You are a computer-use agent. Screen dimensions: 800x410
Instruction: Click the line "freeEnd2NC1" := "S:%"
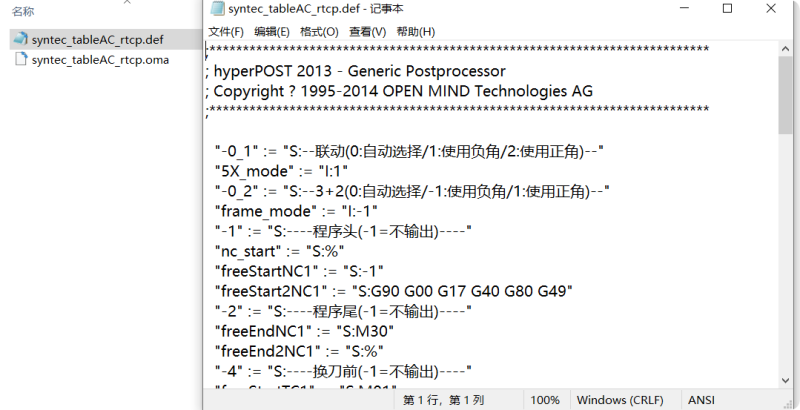(299, 351)
